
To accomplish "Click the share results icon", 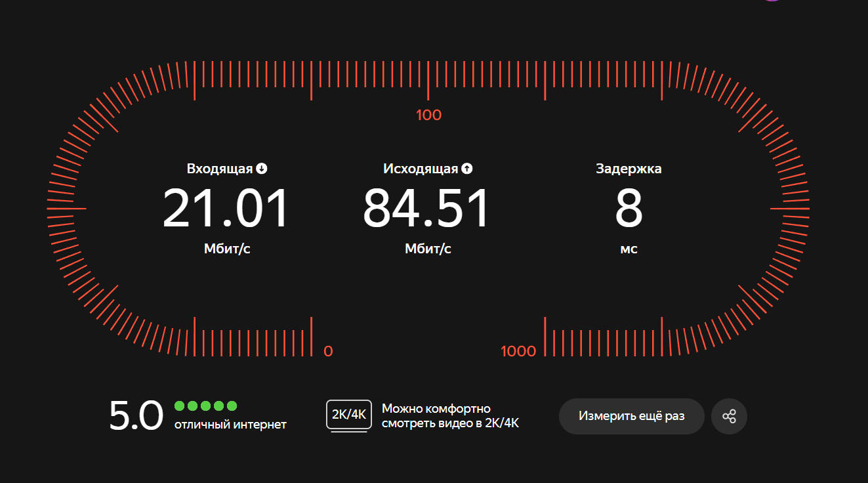I will (x=729, y=417).
